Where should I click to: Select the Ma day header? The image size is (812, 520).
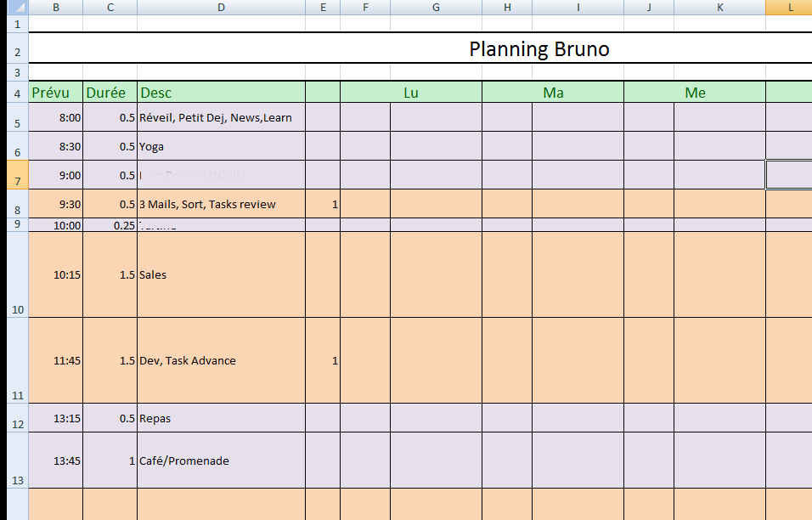pyautogui.click(x=553, y=93)
